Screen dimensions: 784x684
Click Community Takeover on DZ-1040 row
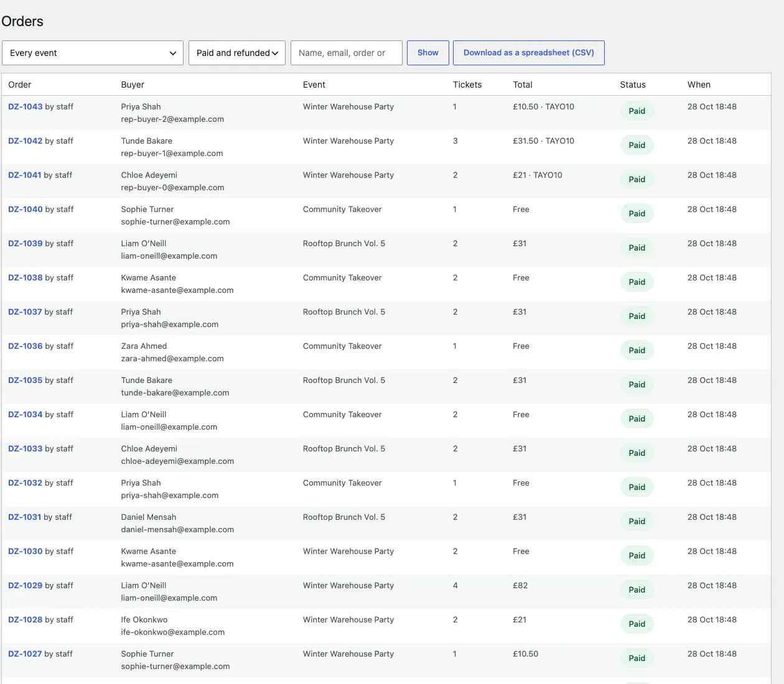(342, 210)
